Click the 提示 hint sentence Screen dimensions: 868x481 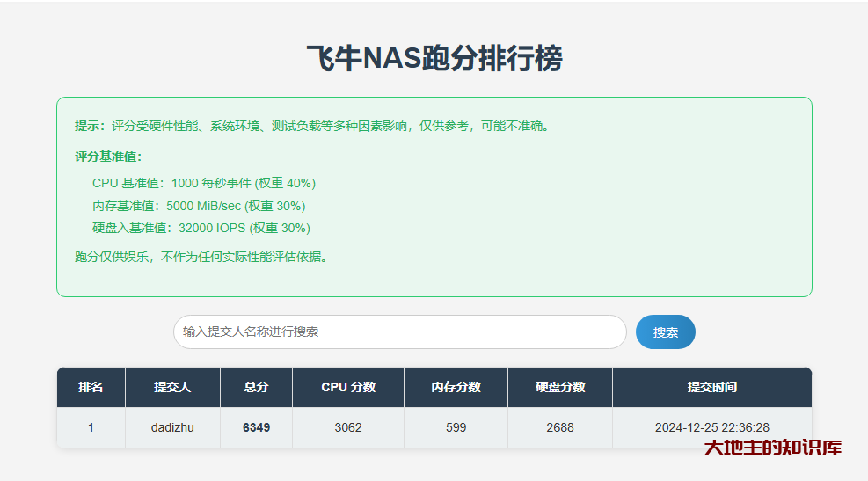pyautogui.click(x=314, y=127)
